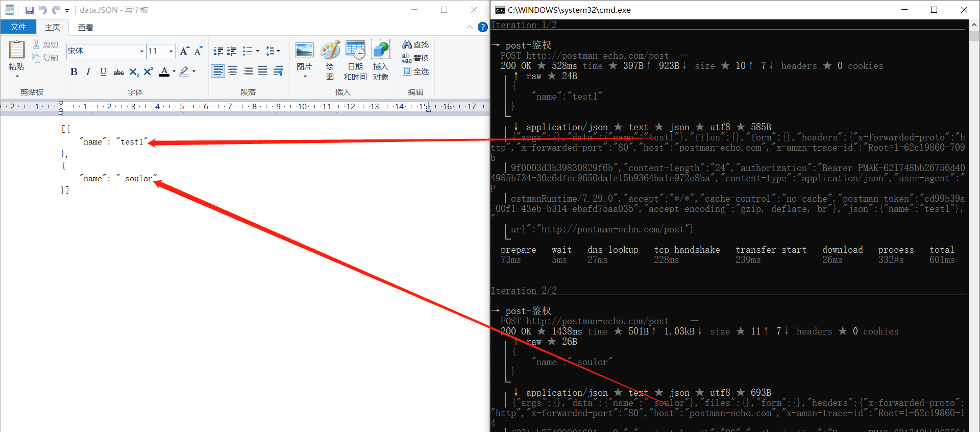Image resolution: width=980 pixels, height=432 pixels.
Task: Open the paragraph settings icon
Action: click(x=278, y=71)
